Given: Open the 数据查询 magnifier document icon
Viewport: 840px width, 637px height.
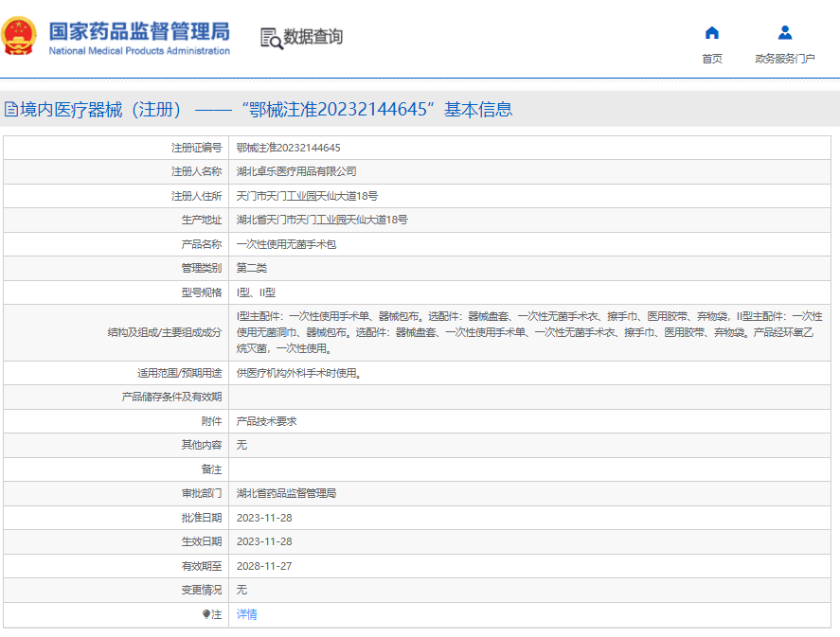Looking at the screenshot, I should click(271, 39).
